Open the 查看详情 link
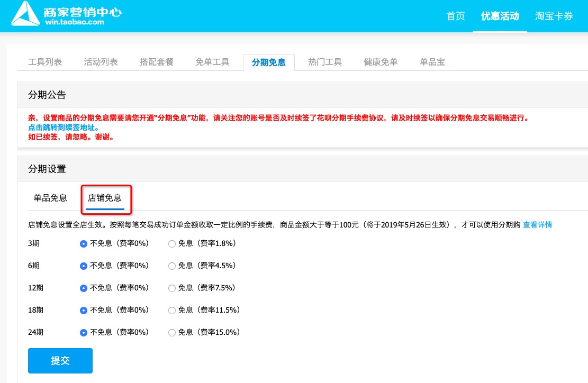588x383 pixels. click(x=537, y=224)
